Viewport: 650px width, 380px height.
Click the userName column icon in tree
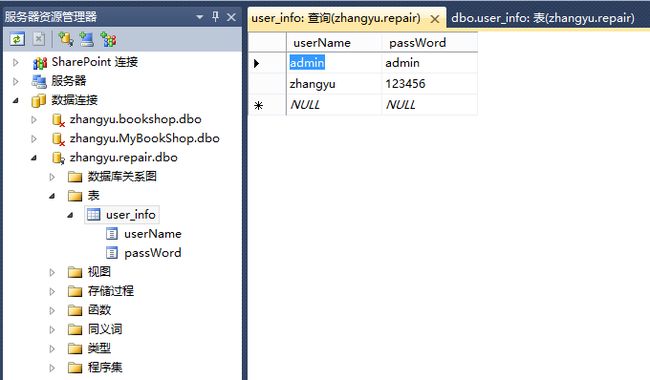pyautogui.click(x=112, y=234)
